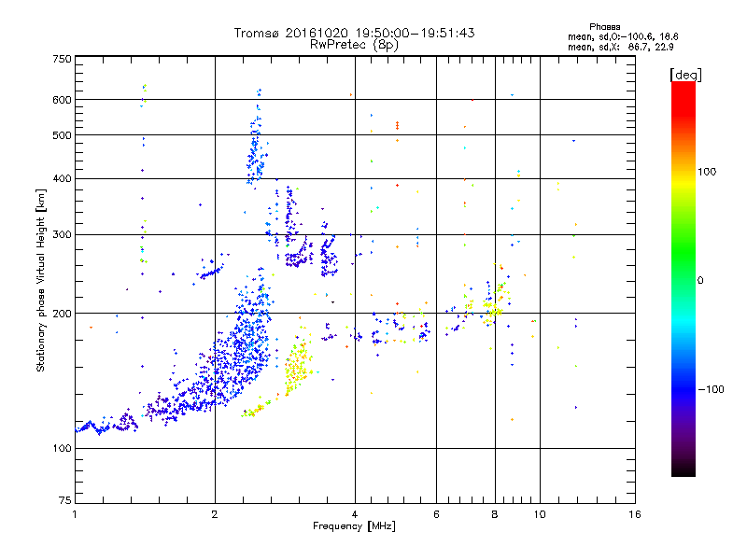Click the x-axis tick label '10'
Image resolution: width=747 pixels, height=560 pixels.
pos(540,514)
